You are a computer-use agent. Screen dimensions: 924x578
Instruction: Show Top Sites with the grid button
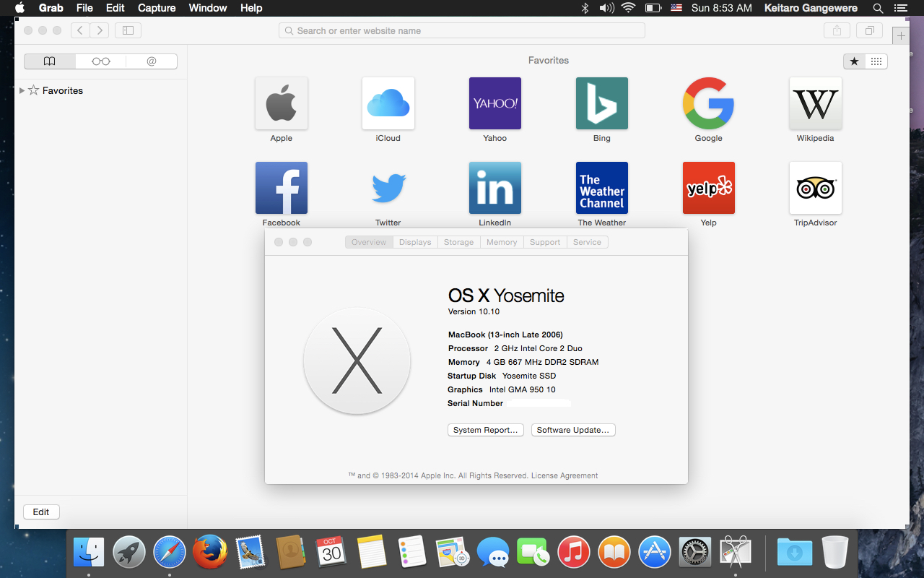pos(876,61)
